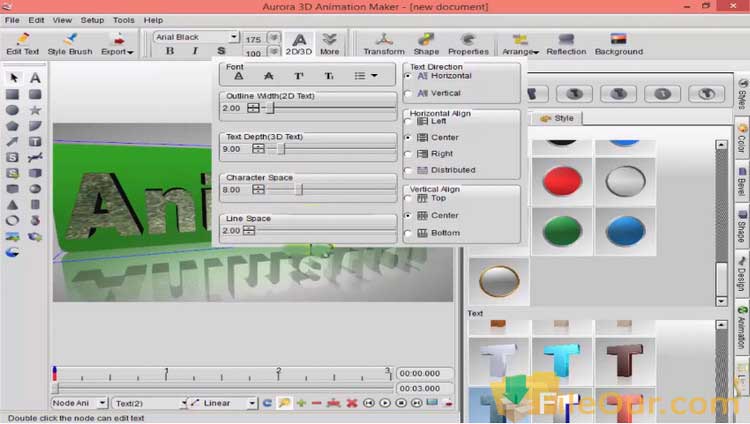The image size is (750, 424).
Task: Select the Text tool letter A
Action: point(35,78)
